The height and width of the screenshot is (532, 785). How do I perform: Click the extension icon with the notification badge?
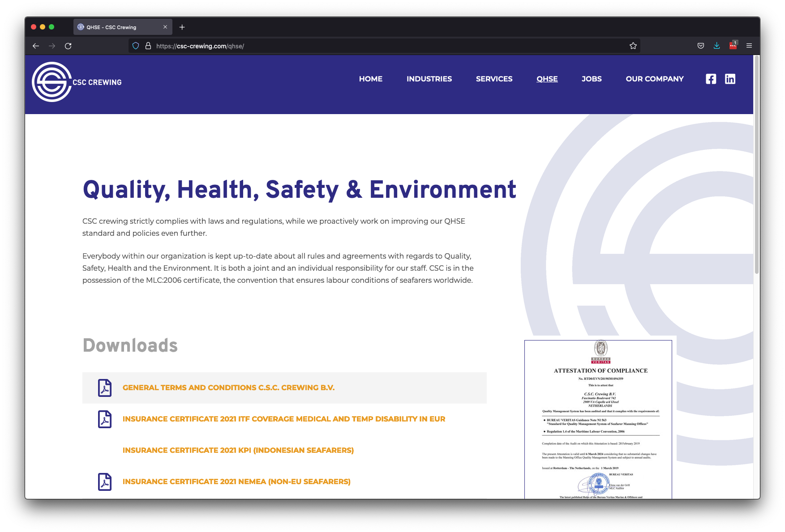(x=733, y=46)
